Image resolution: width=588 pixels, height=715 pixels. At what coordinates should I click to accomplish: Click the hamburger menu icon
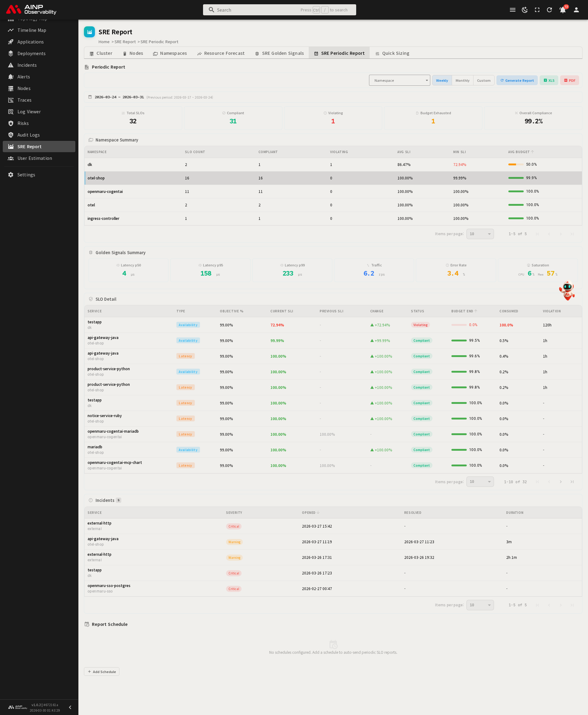(512, 10)
